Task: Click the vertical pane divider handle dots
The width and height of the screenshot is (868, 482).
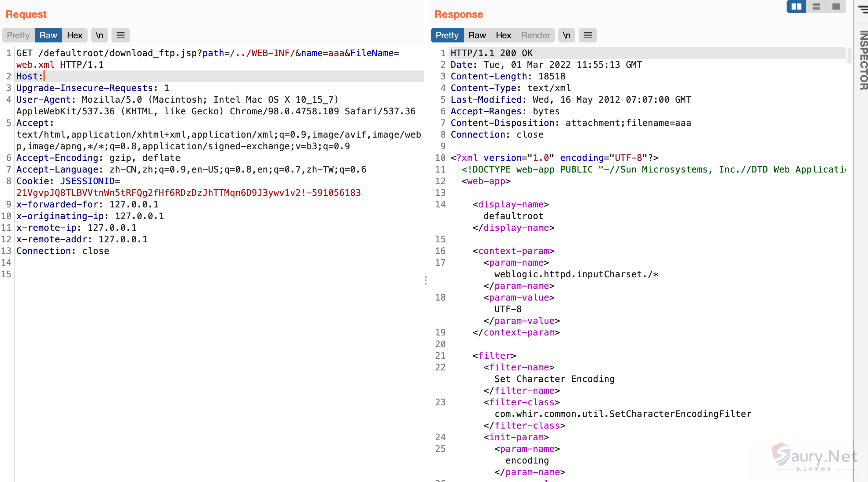Action: click(425, 280)
